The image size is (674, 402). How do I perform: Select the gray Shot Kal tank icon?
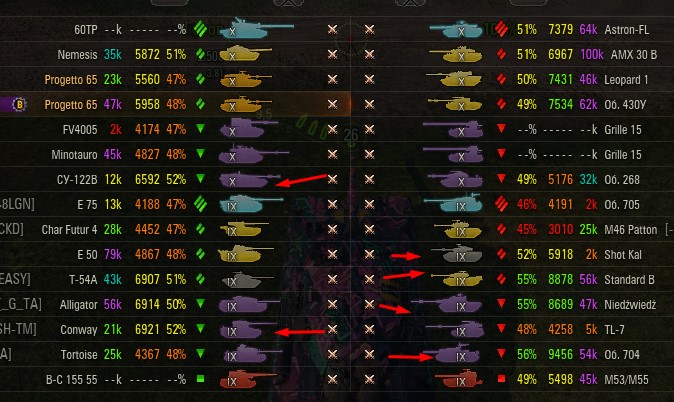(x=456, y=254)
